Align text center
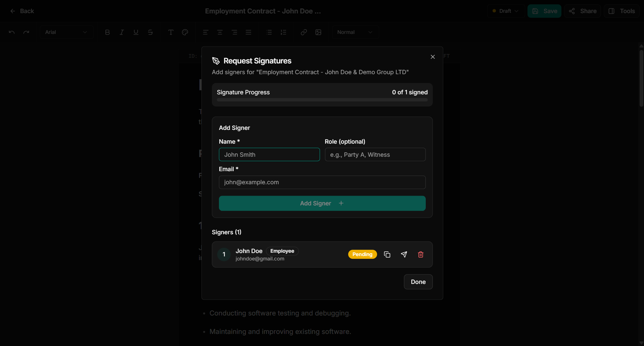The image size is (644, 346). click(x=220, y=32)
